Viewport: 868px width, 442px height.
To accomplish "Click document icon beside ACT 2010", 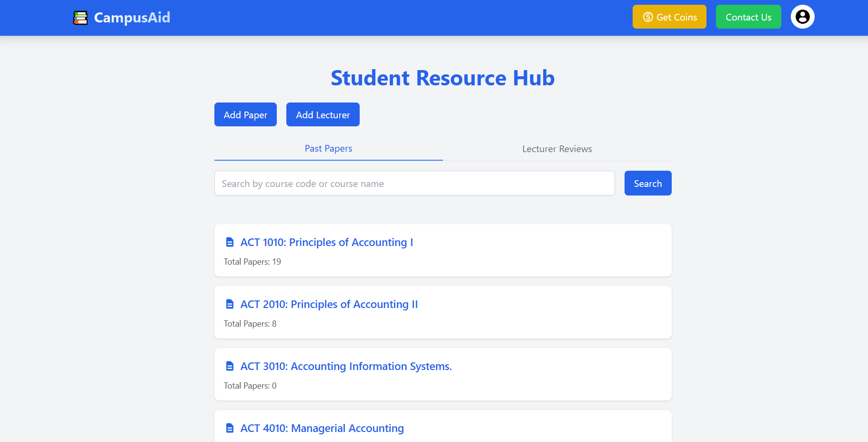I will (x=230, y=304).
